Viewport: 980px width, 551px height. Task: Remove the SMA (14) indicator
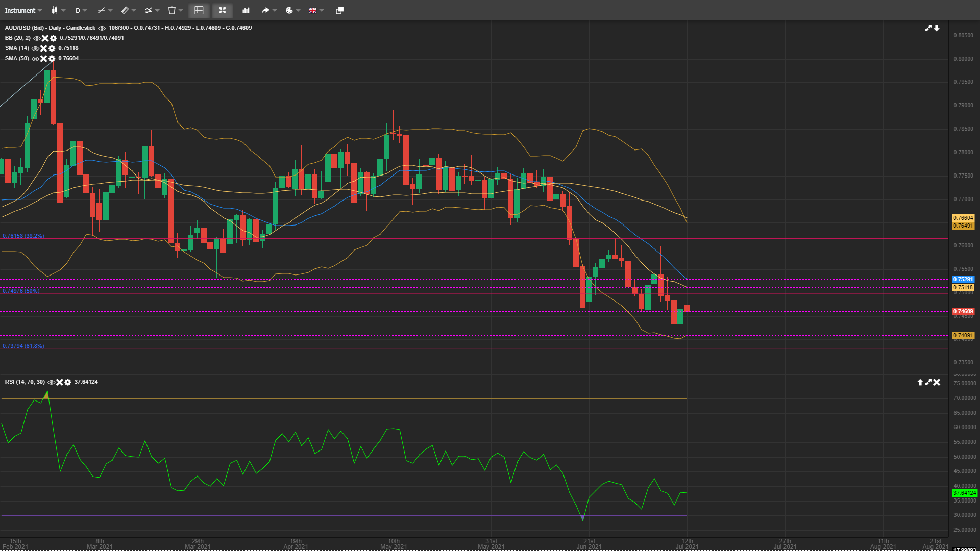(x=44, y=48)
